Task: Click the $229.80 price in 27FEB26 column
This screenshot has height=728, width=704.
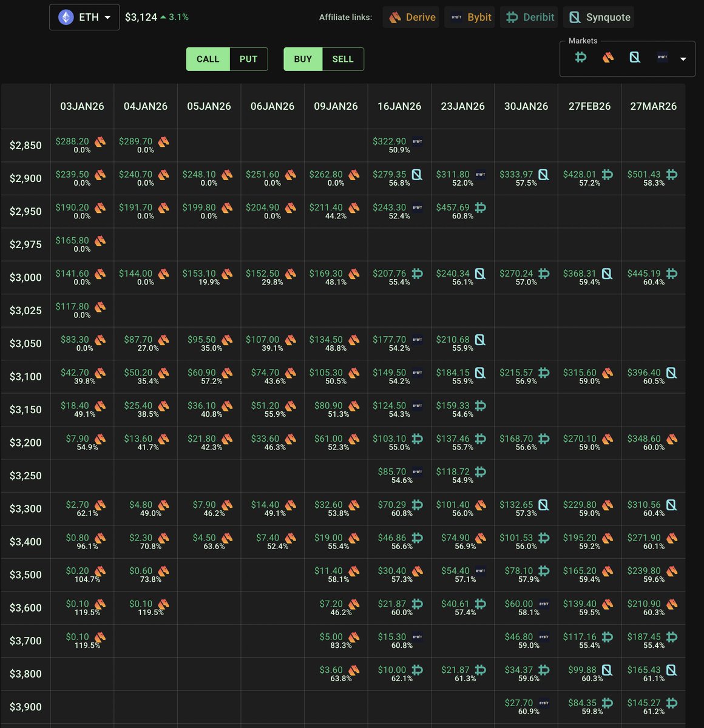Action: [x=580, y=505]
